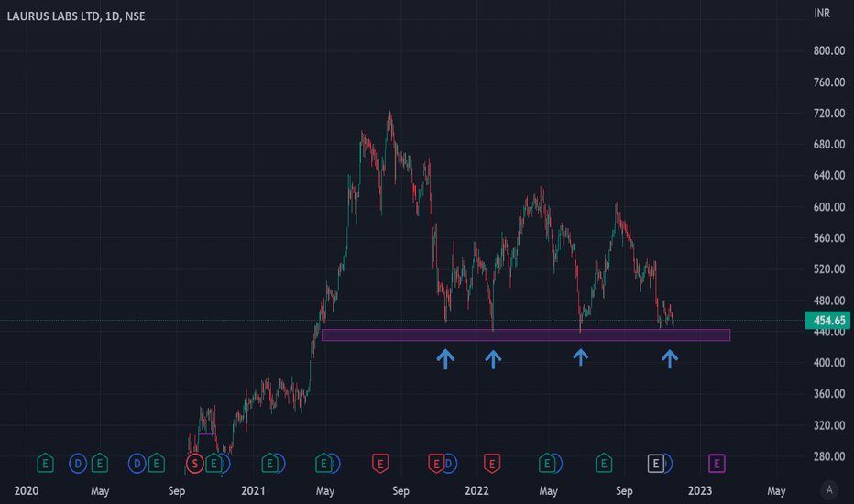The width and height of the screenshot is (854, 504).
Task: Click the red S split marker
Action: pos(195,464)
